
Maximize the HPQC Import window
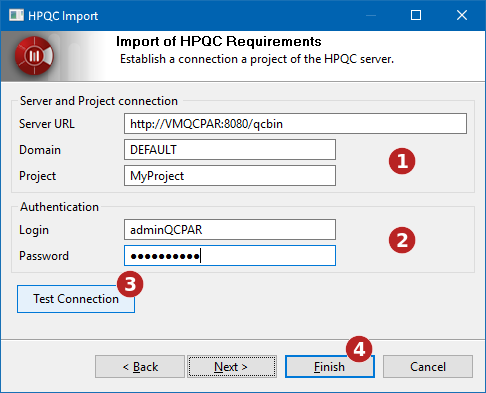pyautogui.click(x=416, y=15)
